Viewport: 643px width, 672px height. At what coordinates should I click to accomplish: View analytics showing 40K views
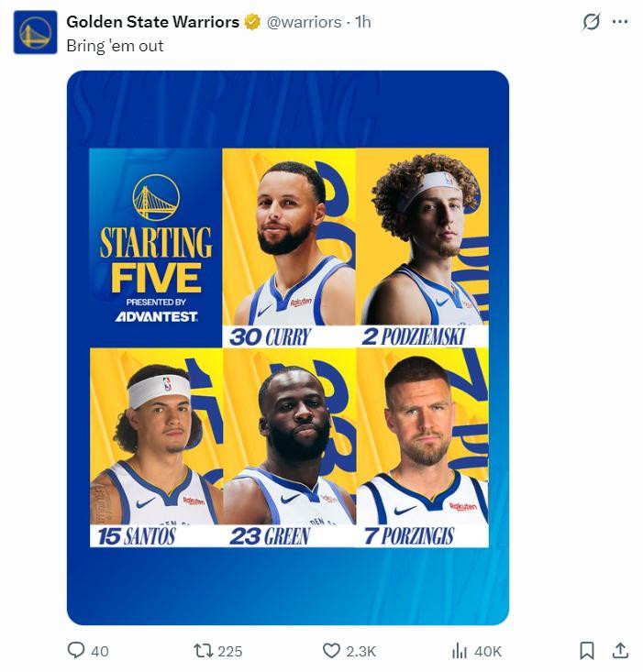tap(460, 650)
